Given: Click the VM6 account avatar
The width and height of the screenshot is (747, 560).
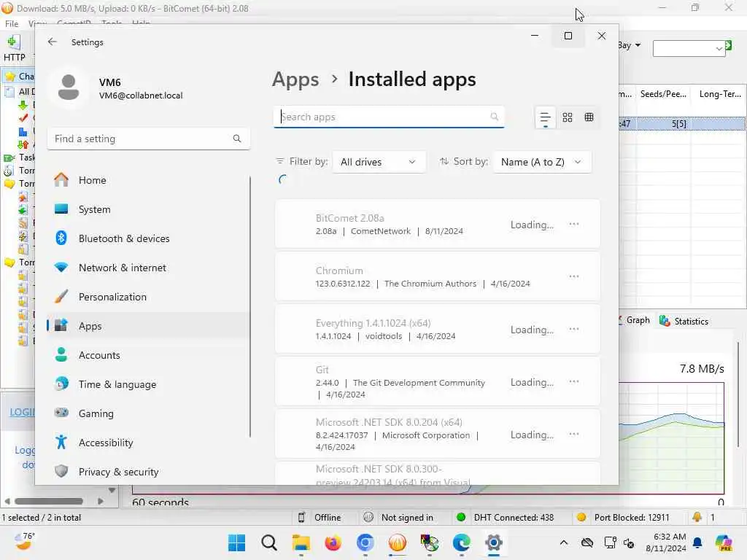Looking at the screenshot, I should [69, 87].
